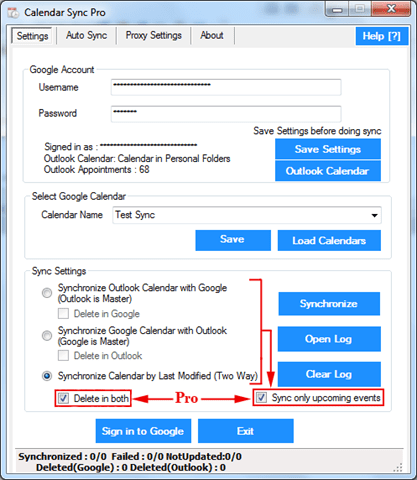Screen dimensions: 417x480
Task: Click Sign in to Google button
Action: 143,431
